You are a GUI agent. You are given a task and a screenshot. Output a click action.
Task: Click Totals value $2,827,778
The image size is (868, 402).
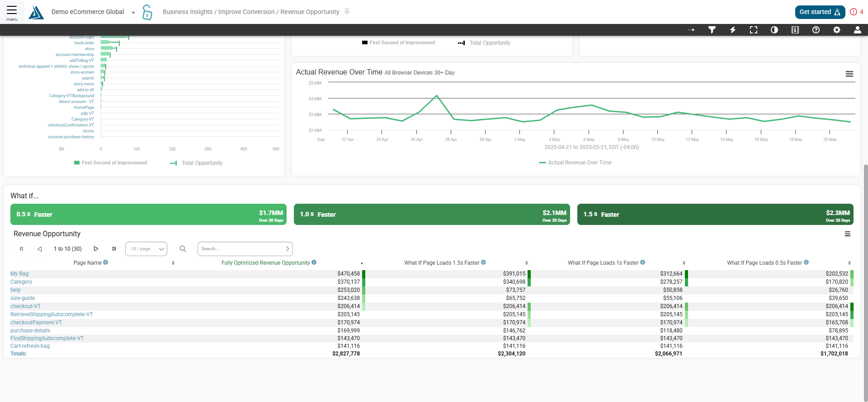click(x=346, y=354)
